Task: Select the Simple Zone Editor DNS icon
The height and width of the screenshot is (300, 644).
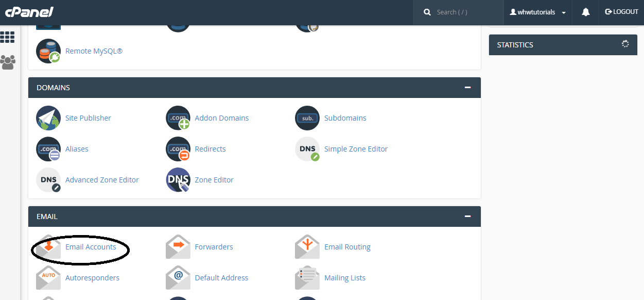Action: (307, 148)
